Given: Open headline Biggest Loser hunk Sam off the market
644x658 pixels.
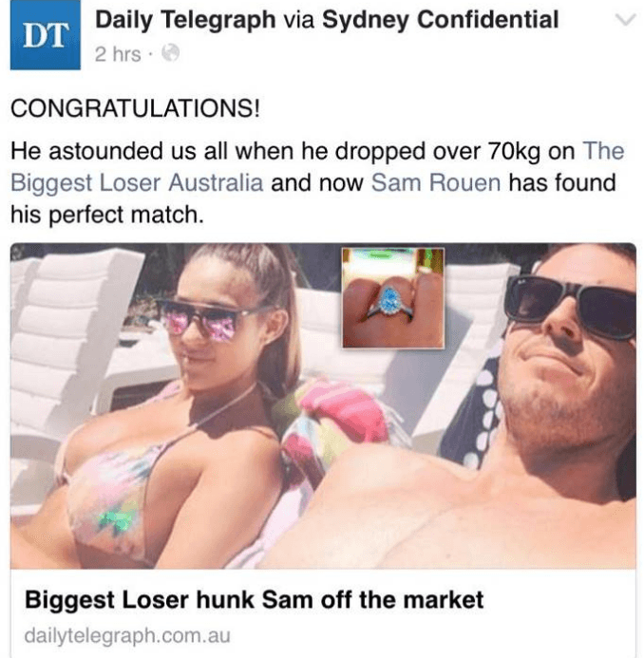Looking at the screenshot, I should [x=254, y=599].
